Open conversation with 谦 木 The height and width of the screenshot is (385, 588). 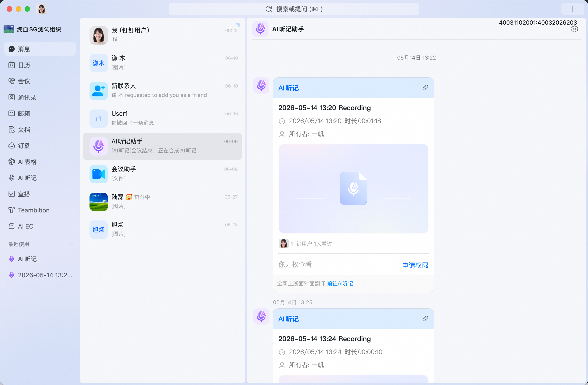pos(162,63)
